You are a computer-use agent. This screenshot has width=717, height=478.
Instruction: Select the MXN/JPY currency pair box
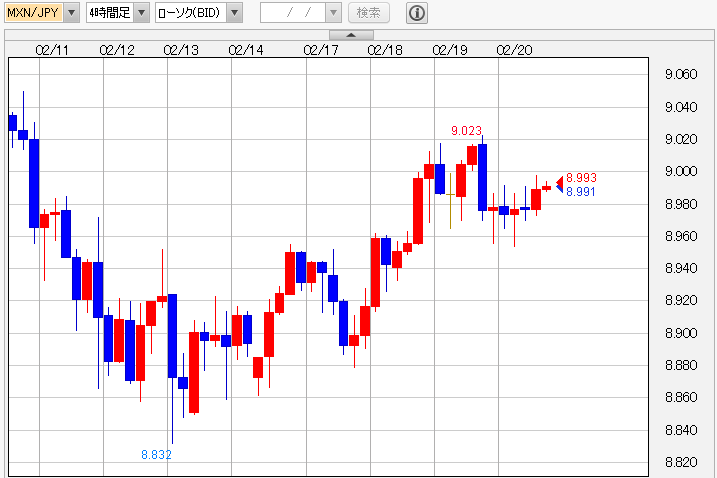coord(32,13)
